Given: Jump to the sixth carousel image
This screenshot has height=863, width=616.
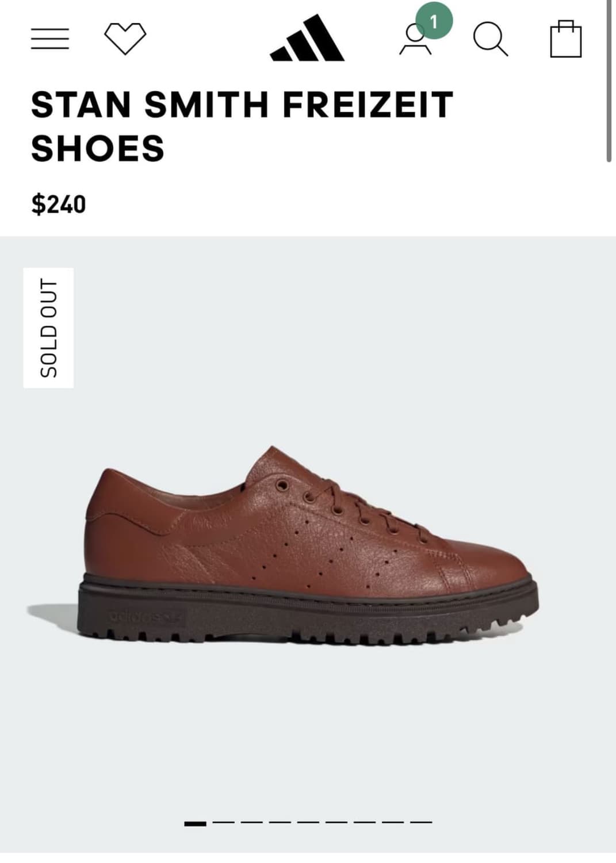Looking at the screenshot, I should pos(336,823).
